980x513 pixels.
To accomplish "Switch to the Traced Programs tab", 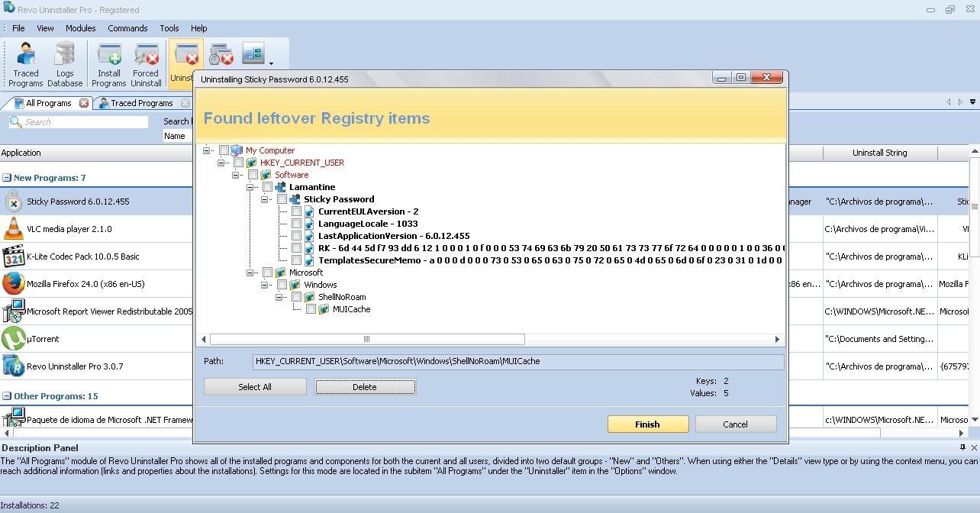I will tap(142, 102).
